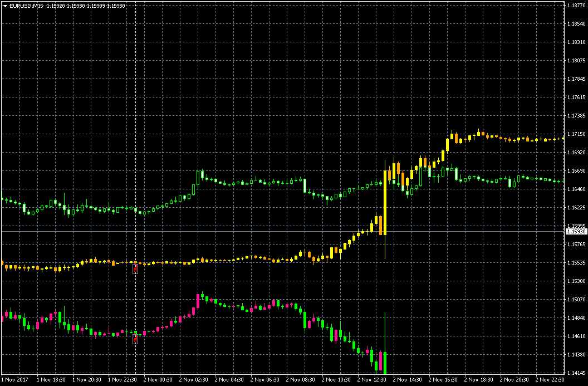Viewport: 588px width, 386px height.
Task: Click the 1 Nov 18:30 time label
Action: pos(52,380)
